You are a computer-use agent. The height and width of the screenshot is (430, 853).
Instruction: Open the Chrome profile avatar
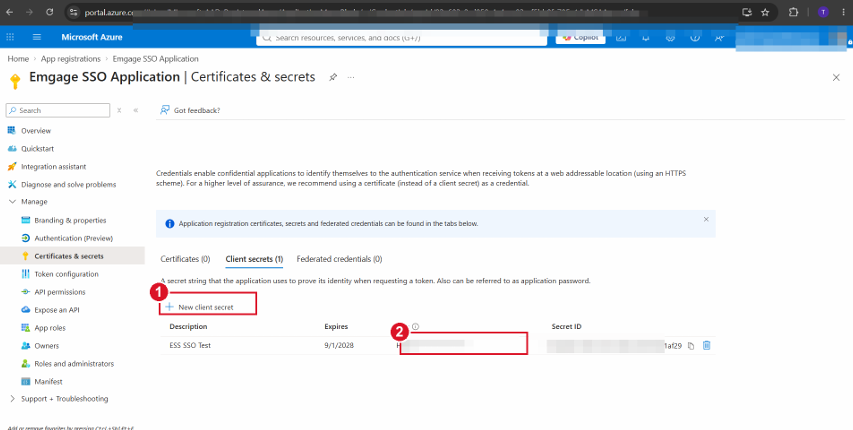click(823, 12)
